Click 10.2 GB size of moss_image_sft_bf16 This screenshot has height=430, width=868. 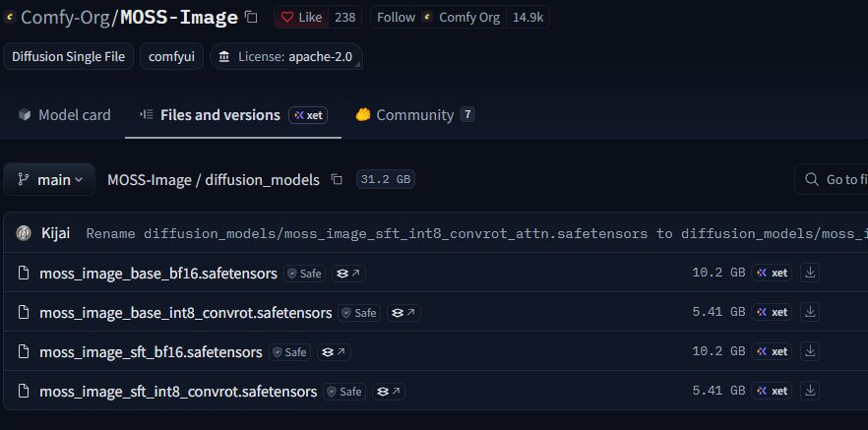pyautogui.click(x=718, y=351)
